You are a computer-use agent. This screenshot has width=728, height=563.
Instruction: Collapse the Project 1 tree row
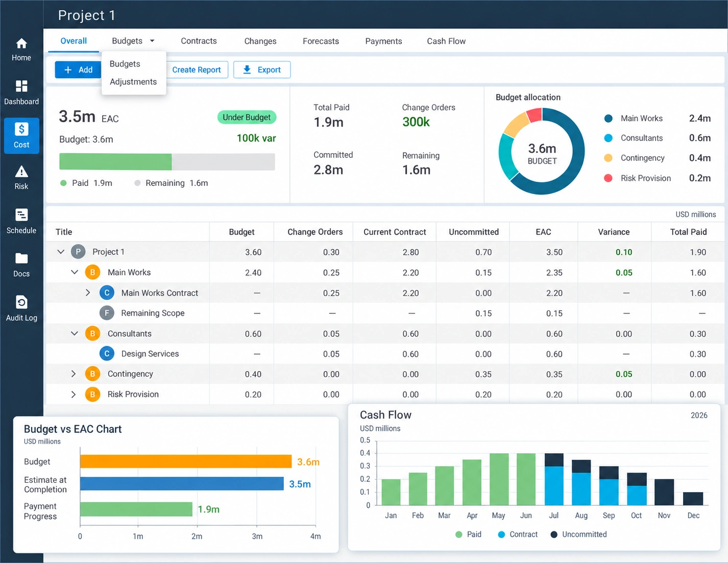point(61,252)
